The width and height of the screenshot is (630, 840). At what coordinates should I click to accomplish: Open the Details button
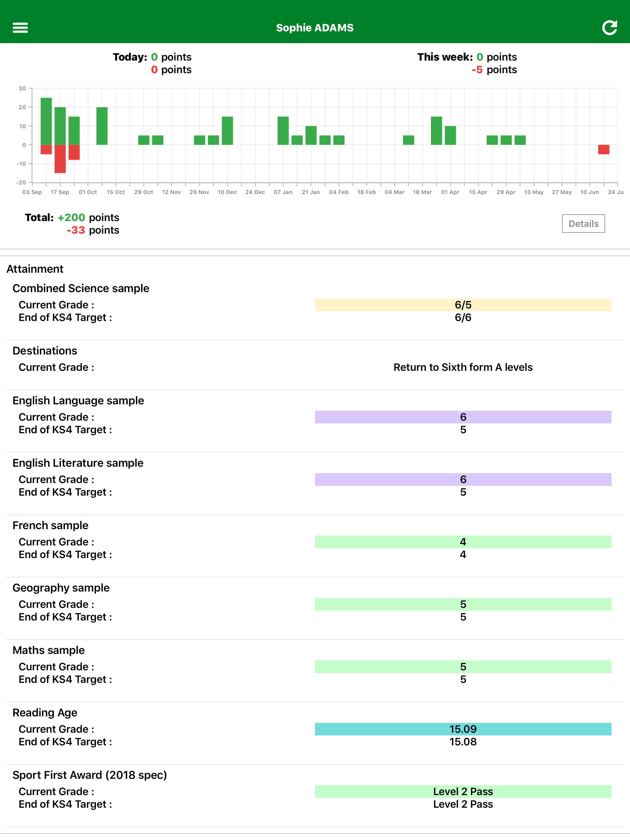(x=583, y=224)
